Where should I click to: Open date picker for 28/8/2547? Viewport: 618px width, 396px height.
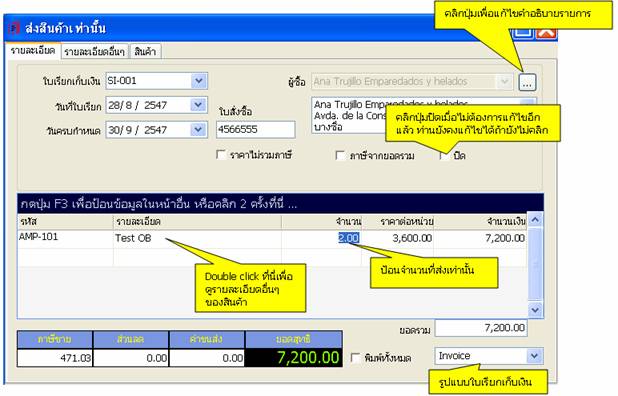pos(199,105)
